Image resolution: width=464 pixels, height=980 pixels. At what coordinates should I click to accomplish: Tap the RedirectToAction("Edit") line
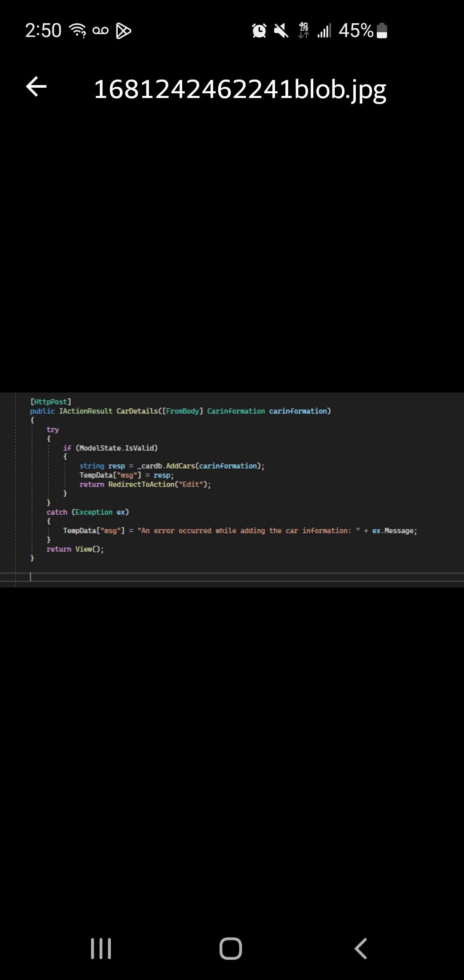pos(145,484)
